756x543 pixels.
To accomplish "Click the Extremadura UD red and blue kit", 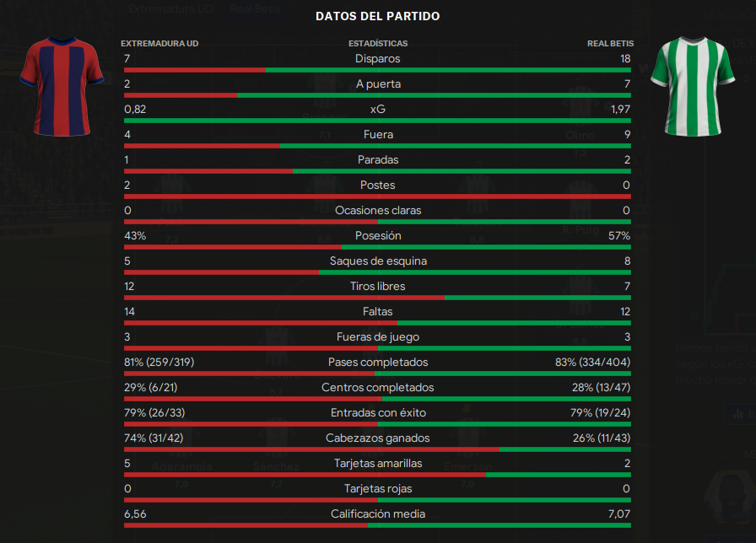I will [x=62, y=87].
